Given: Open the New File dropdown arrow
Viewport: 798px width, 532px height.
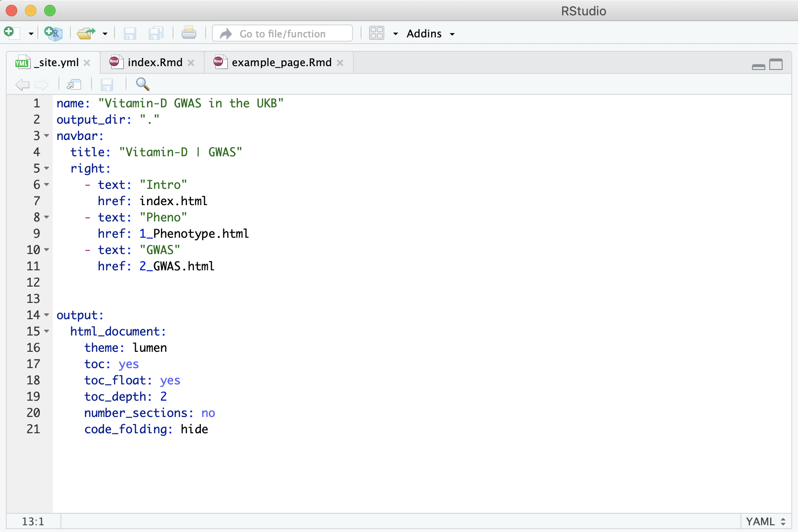Looking at the screenshot, I should (x=31, y=34).
